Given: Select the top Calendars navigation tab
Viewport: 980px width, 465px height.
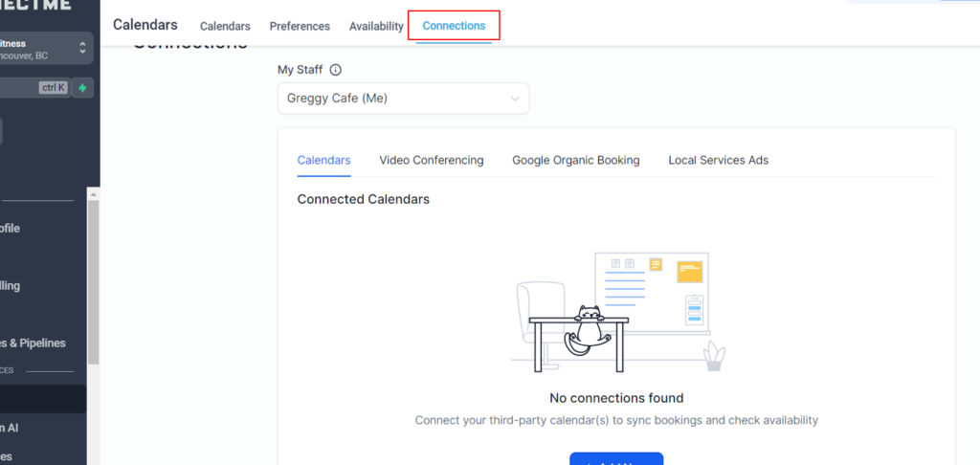Looking at the screenshot, I should point(225,26).
